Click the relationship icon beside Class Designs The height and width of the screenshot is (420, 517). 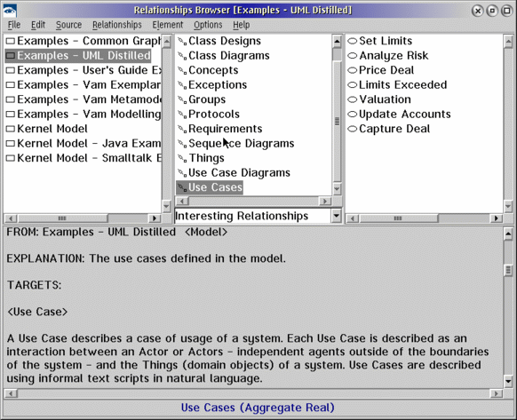coord(182,41)
